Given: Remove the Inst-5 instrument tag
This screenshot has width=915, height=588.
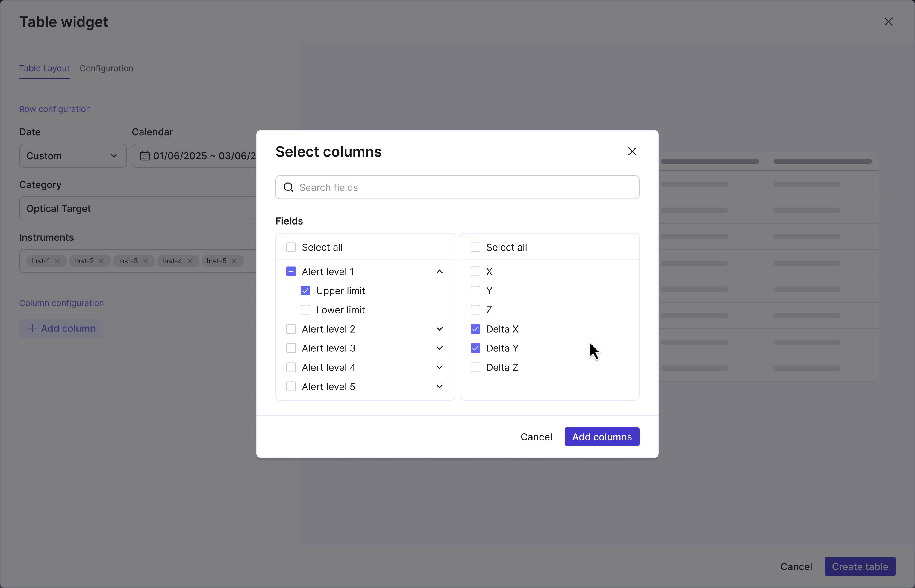Looking at the screenshot, I should click(x=234, y=261).
